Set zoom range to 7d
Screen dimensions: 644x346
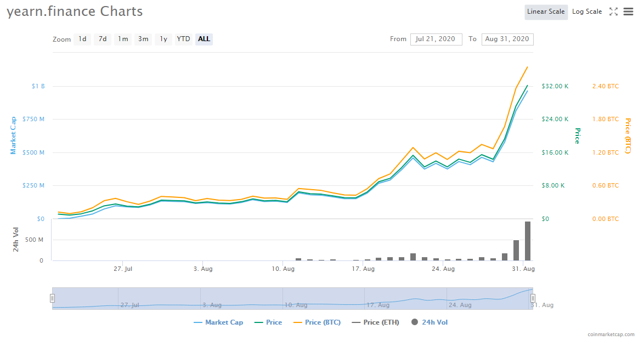point(103,39)
